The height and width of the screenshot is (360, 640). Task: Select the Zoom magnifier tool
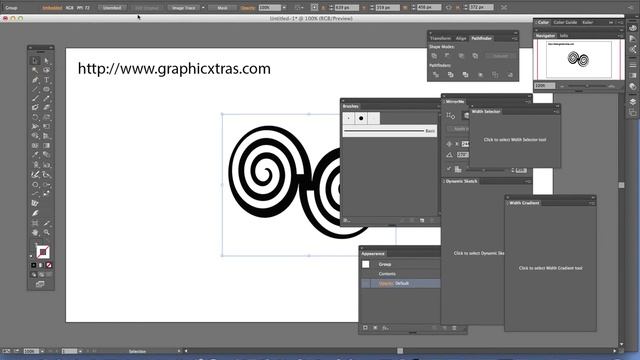pos(46,233)
